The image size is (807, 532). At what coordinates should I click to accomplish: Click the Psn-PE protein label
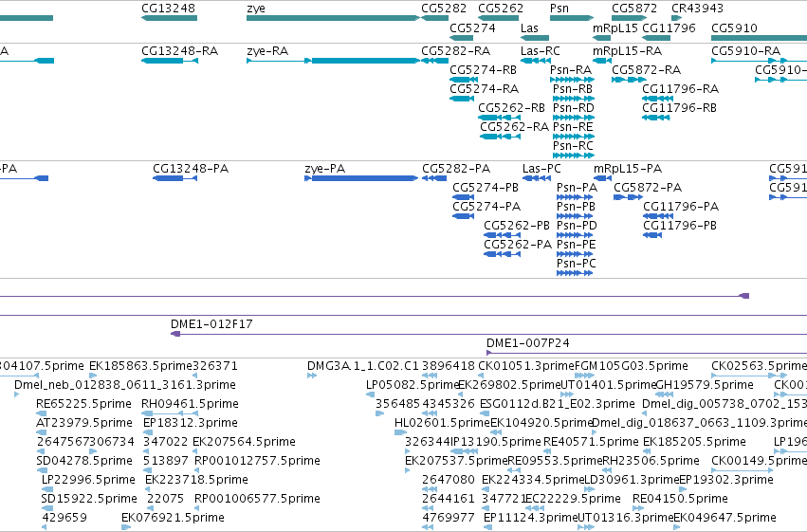pyautogui.click(x=576, y=245)
